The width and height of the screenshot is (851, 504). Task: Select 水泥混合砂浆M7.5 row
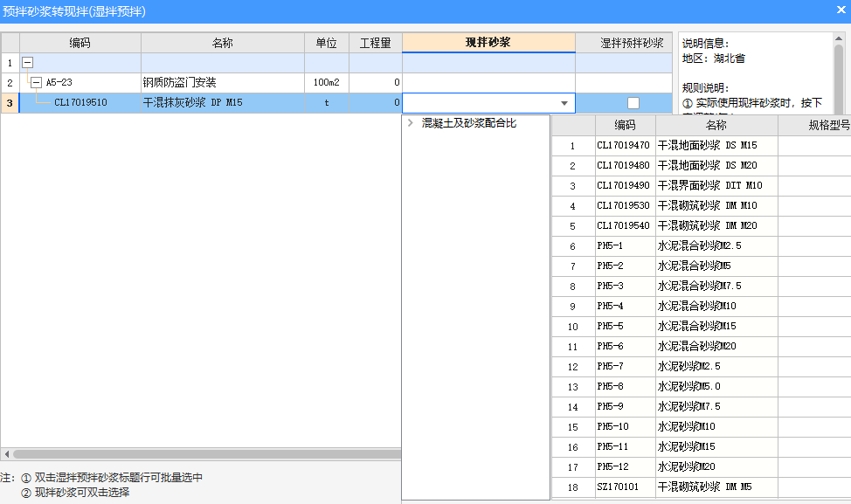click(x=702, y=286)
